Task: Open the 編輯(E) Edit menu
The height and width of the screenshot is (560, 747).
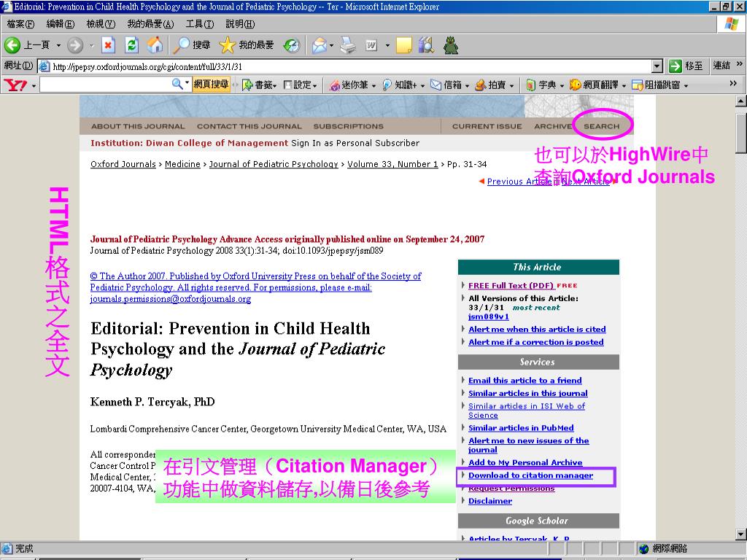Action: pos(61,24)
